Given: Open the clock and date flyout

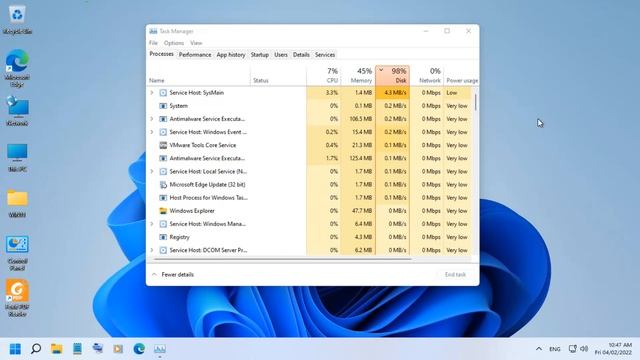Looking at the screenshot, I should 613,349.
